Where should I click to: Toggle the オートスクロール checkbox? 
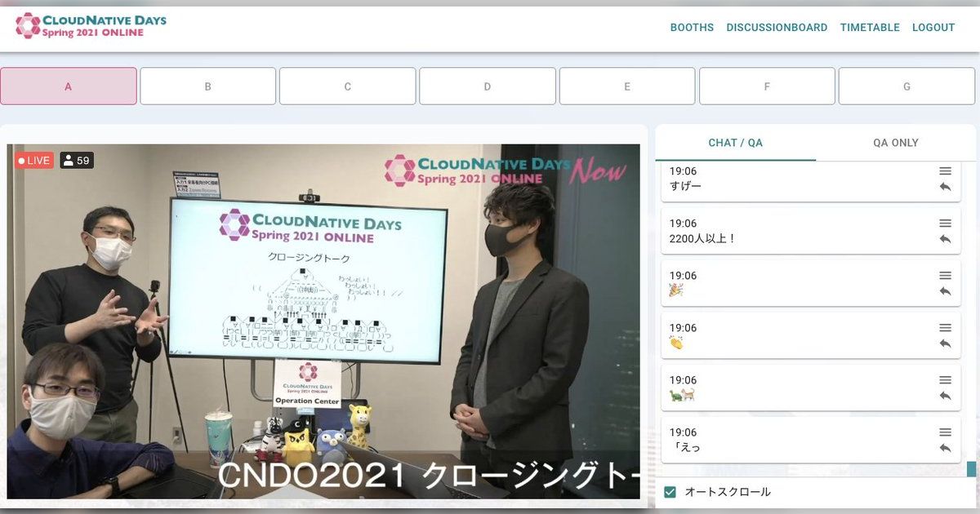coord(670,491)
